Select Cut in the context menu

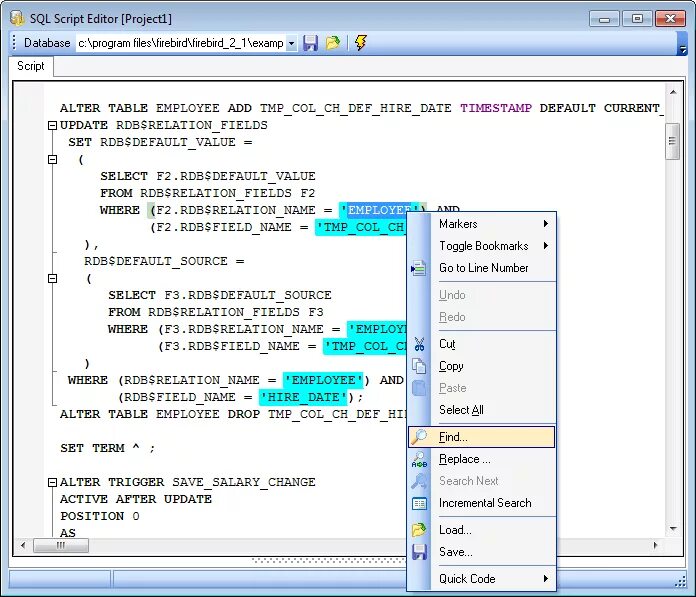[x=482, y=344]
